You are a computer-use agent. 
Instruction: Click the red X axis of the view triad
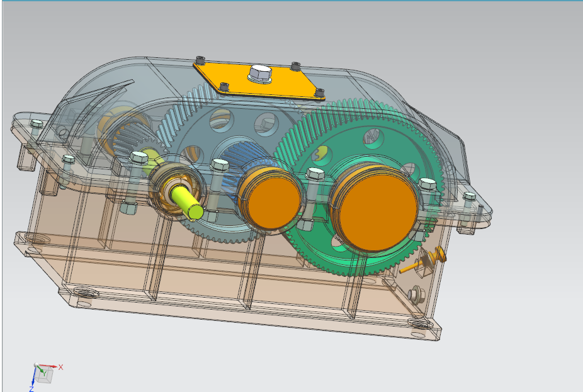48,366
